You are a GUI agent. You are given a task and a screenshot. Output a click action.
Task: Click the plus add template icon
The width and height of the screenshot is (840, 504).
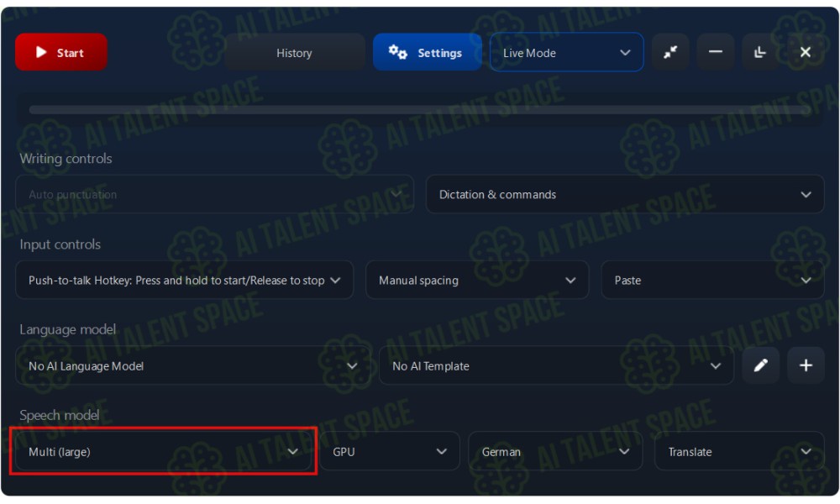tap(806, 365)
